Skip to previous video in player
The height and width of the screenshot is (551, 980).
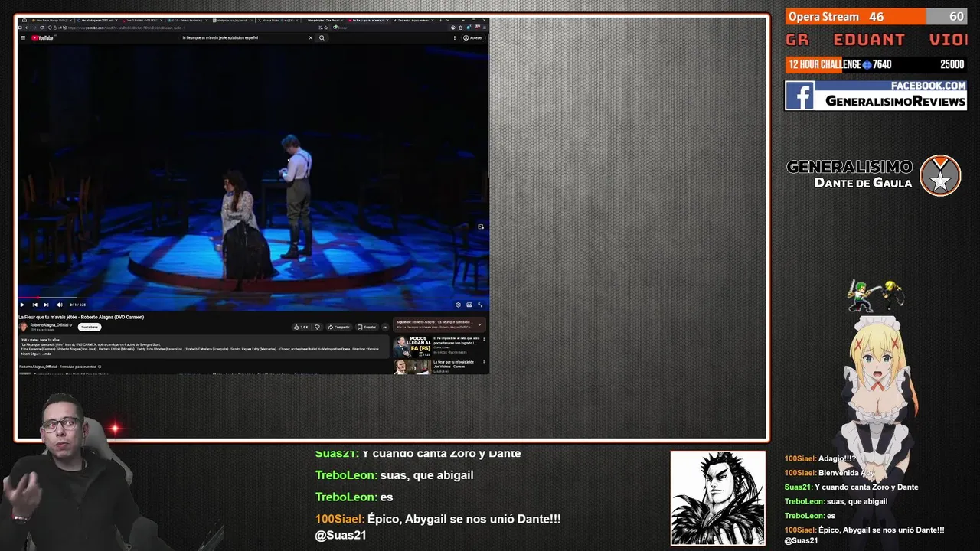34,305
